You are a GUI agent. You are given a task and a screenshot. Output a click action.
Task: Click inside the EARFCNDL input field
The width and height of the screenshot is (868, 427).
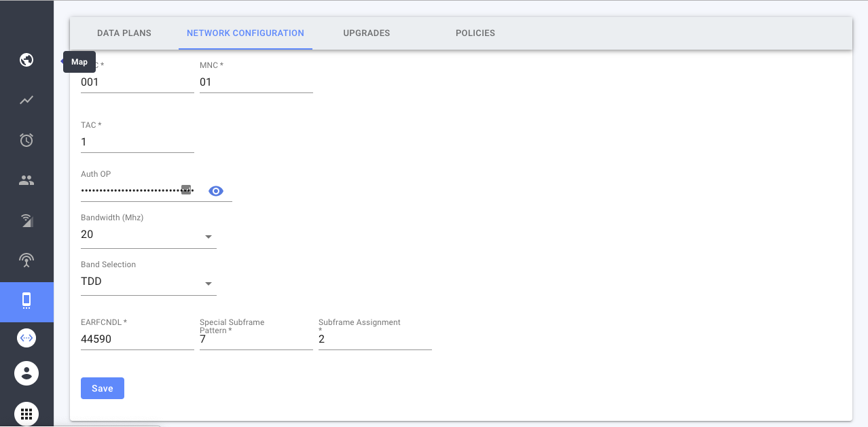136,339
